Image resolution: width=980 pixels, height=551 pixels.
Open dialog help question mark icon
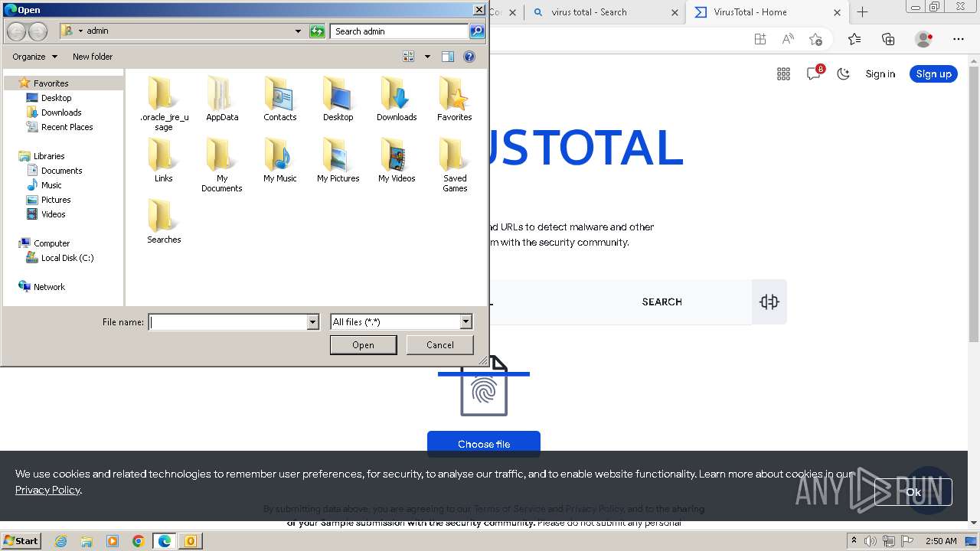469,57
